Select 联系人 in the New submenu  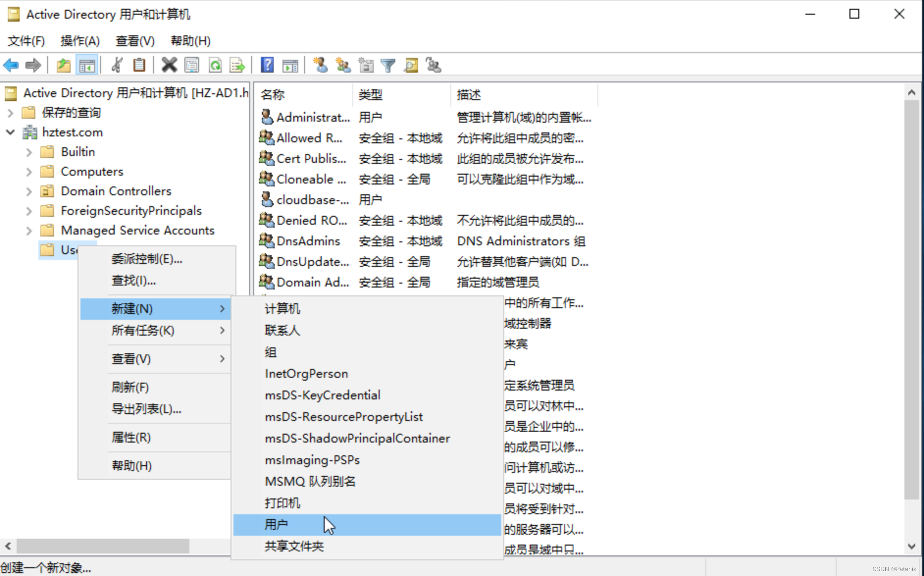[367, 330]
